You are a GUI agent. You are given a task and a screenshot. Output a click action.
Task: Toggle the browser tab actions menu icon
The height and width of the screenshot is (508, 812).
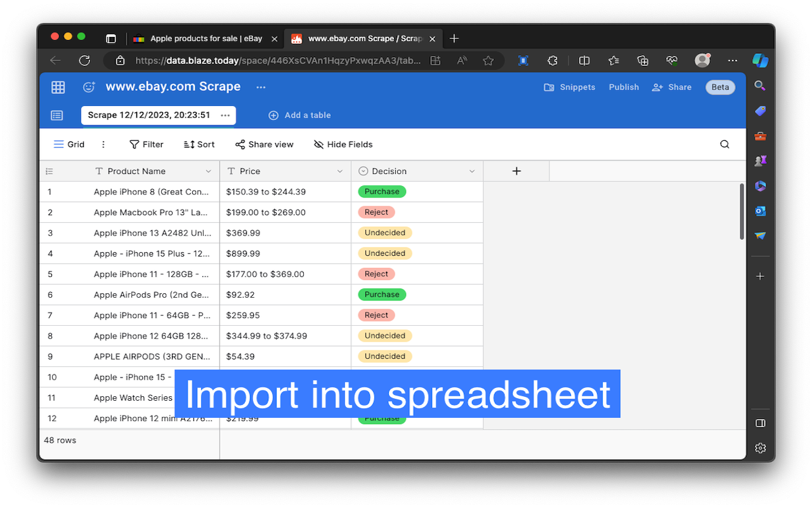(111, 39)
